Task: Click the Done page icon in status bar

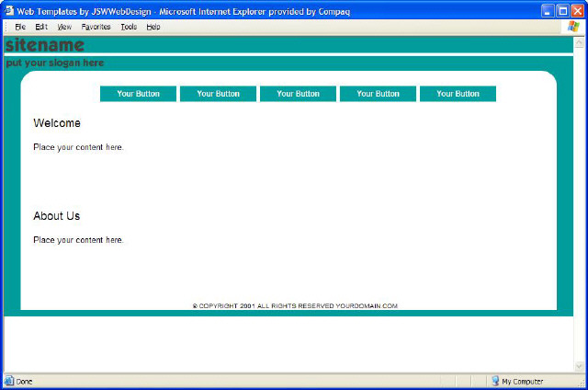Action: [8, 381]
